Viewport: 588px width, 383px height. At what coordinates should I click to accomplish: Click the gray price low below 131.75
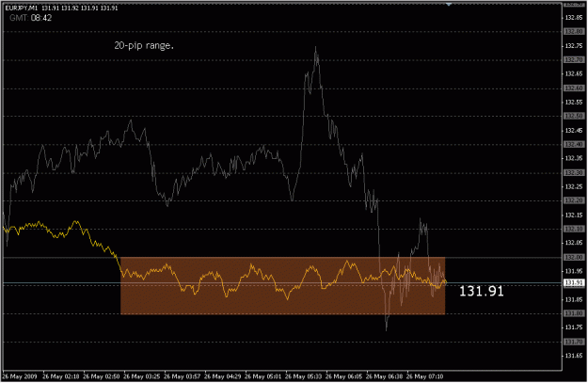[387, 328]
